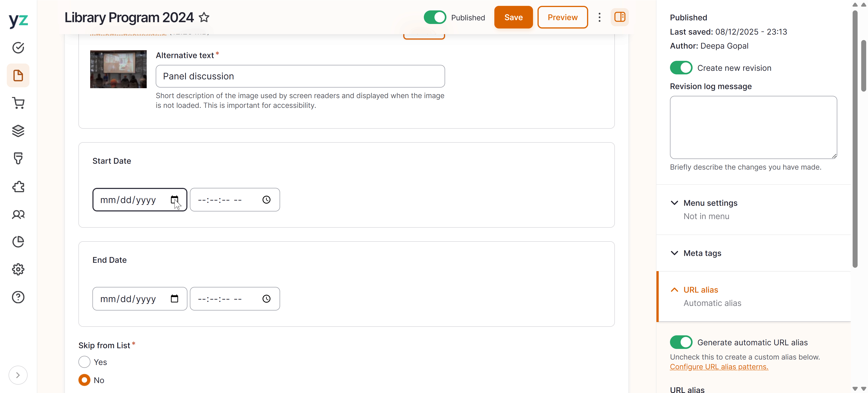The height and width of the screenshot is (393, 868).
Task: Open the puzzle piece extensions icon
Action: (18, 186)
